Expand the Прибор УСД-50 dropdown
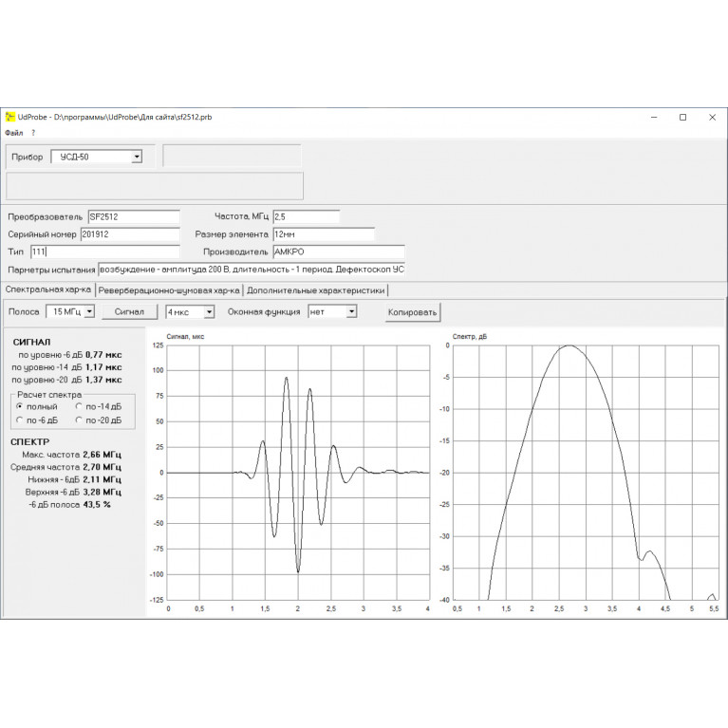728x728 pixels. click(137, 157)
